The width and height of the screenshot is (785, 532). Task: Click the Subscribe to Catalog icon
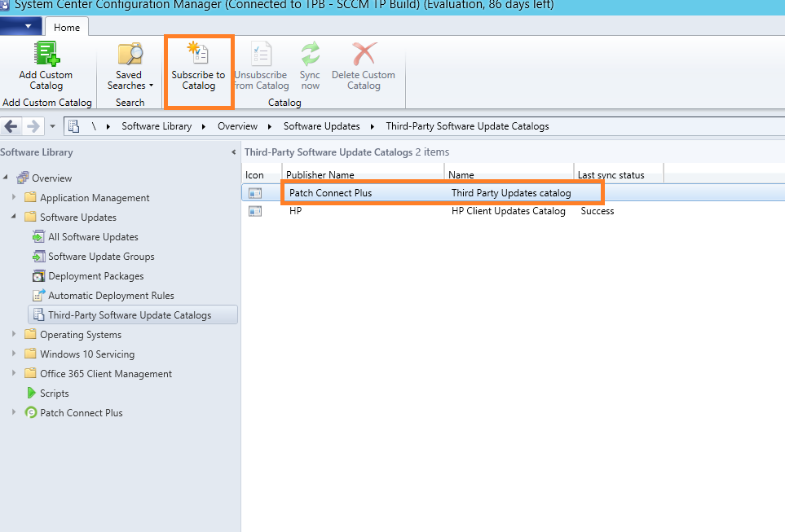[x=198, y=53]
